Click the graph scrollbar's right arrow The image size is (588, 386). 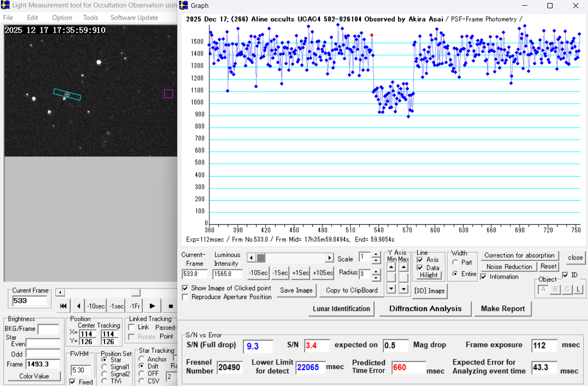(329, 258)
